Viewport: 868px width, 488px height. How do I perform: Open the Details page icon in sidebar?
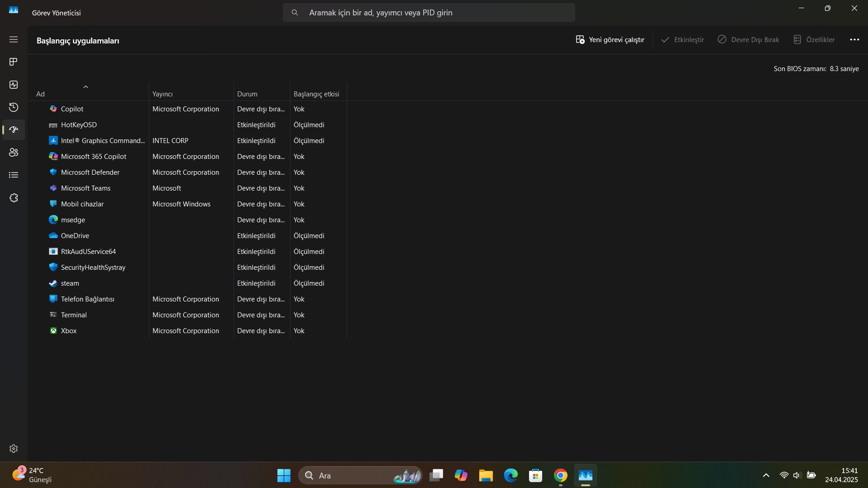coord(14,175)
